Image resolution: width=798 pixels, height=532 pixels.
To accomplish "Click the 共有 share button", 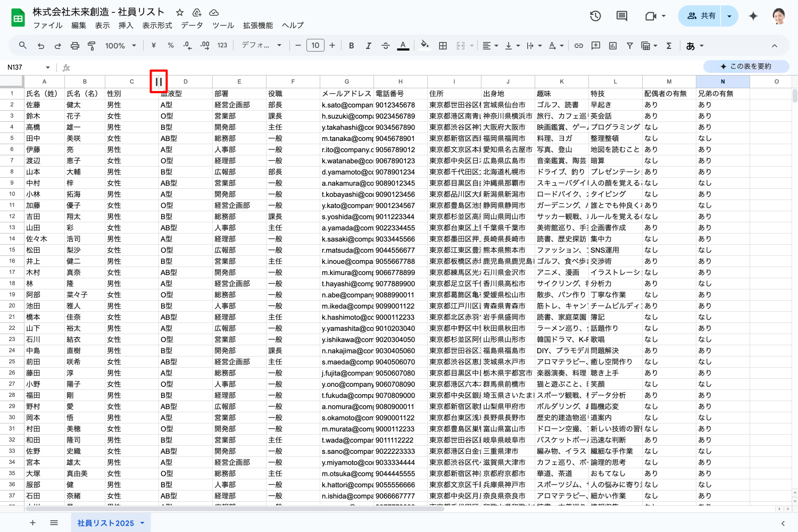I will [701, 16].
